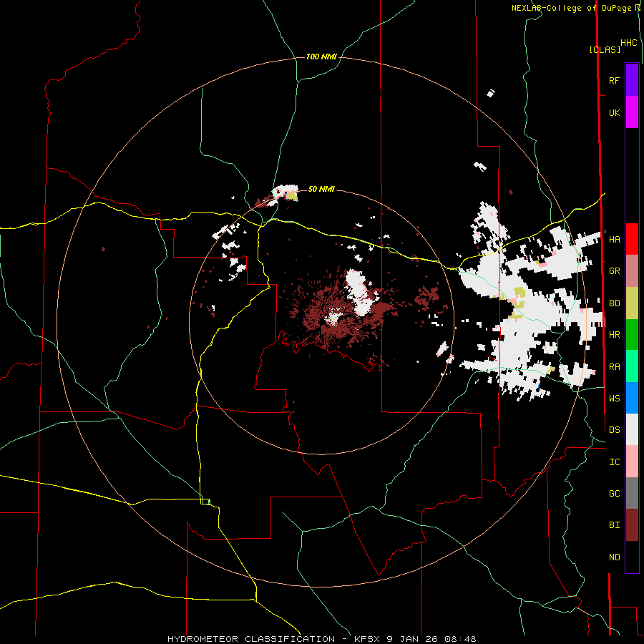Click the UK legend label
This screenshot has height=644, width=644.
[x=614, y=112]
